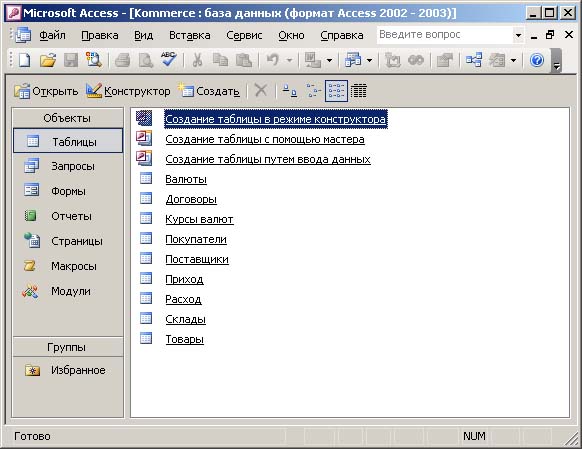
Task: Open the Вставка menu
Action: click(x=190, y=35)
